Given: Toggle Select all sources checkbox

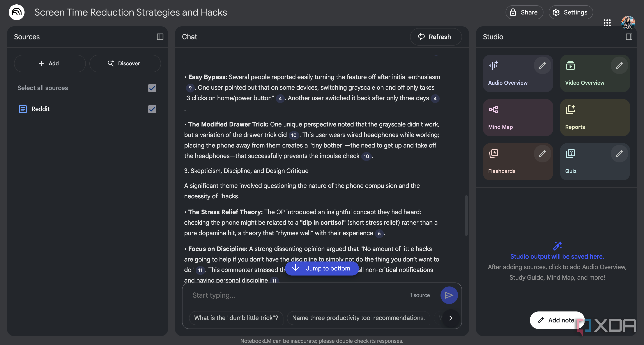Looking at the screenshot, I should coord(152,88).
